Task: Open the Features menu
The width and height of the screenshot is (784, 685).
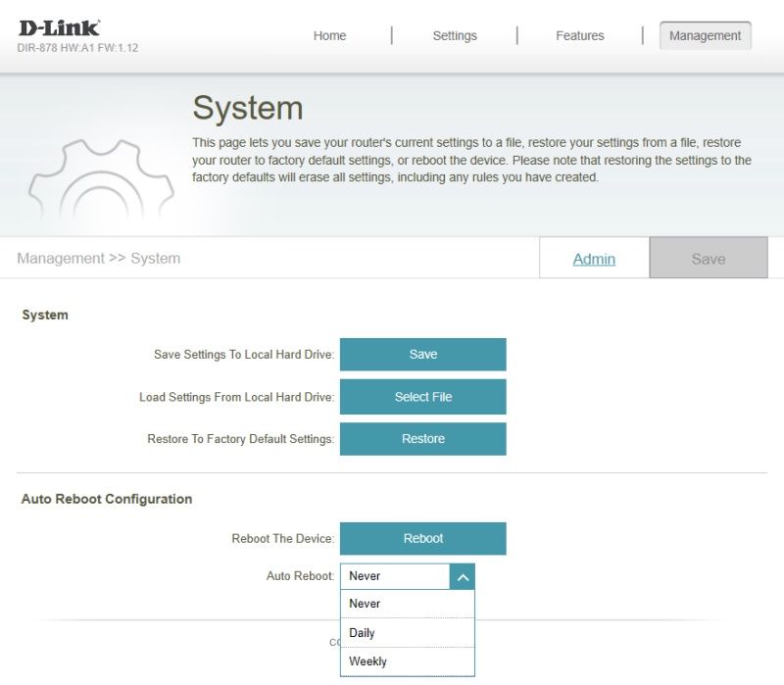Action: click(x=579, y=35)
